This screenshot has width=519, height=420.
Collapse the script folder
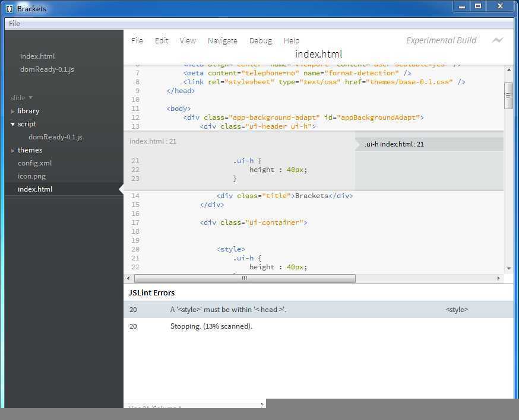pos(12,125)
